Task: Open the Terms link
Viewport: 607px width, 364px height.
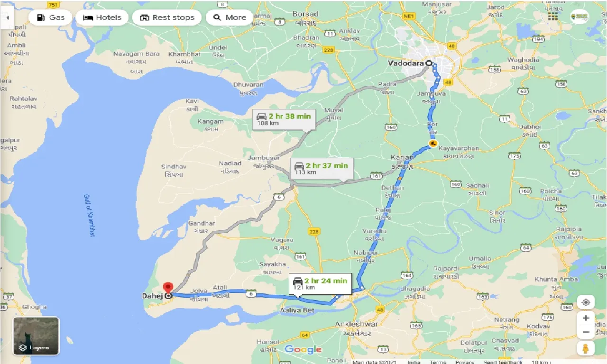Action: click(x=438, y=362)
